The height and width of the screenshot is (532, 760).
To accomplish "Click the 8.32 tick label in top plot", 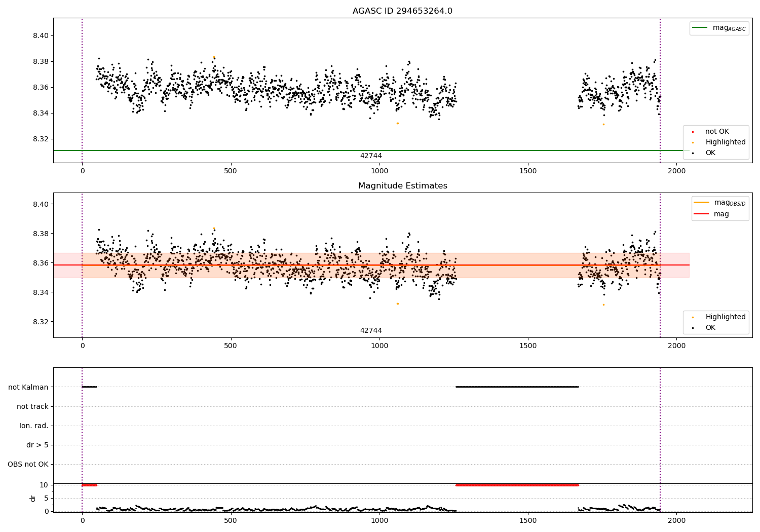I will point(42,139).
